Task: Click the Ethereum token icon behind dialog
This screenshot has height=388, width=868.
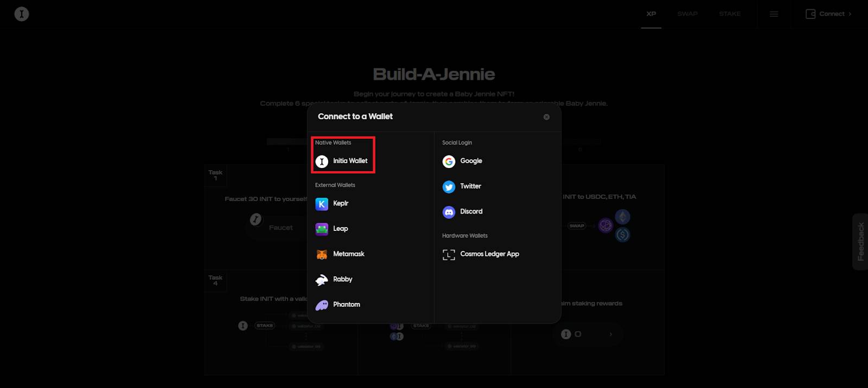Action: 622,217
